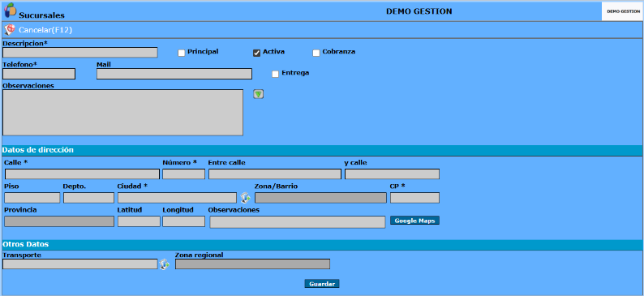644x296 pixels.
Task: Focus the Transporte input field
Action: click(x=80, y=264)
